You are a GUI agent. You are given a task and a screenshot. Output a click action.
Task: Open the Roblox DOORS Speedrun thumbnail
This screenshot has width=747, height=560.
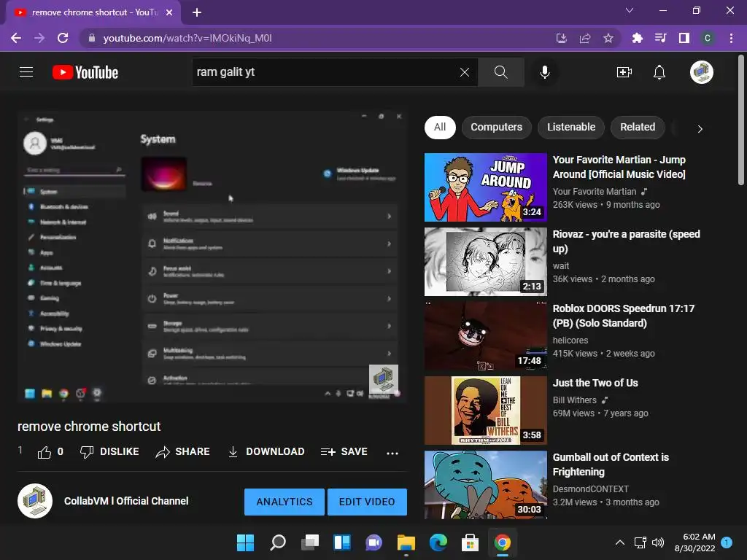(x=485, y=335)
